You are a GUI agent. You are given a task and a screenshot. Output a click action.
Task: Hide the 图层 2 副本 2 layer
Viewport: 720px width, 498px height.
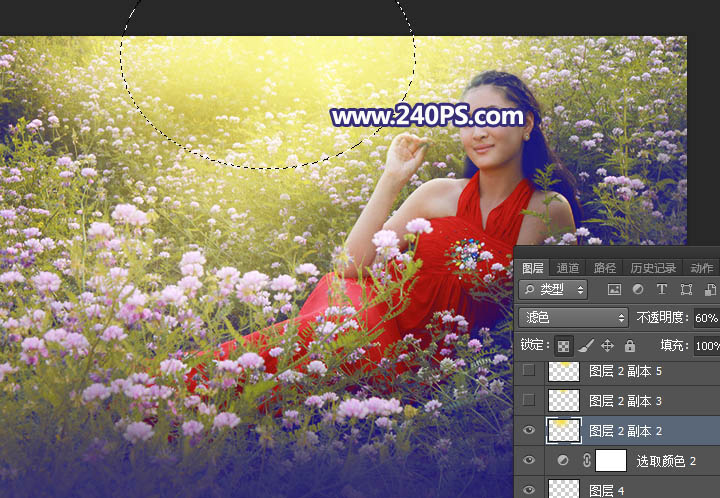coord(529,431)
